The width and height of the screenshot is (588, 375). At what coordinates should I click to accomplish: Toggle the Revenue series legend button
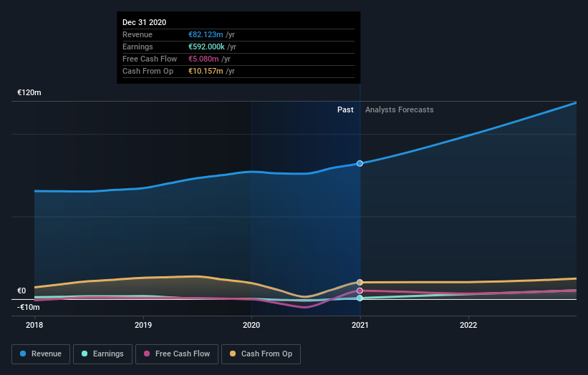pos(41,354)
